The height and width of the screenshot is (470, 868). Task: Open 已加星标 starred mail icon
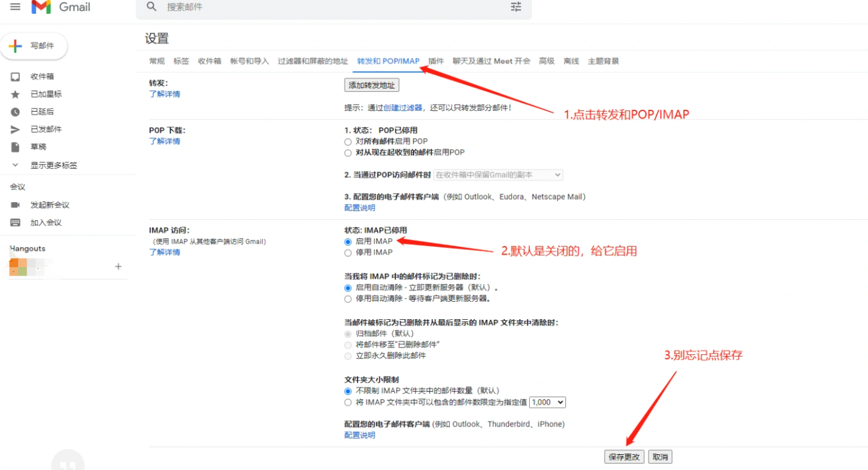pos(16,94)
